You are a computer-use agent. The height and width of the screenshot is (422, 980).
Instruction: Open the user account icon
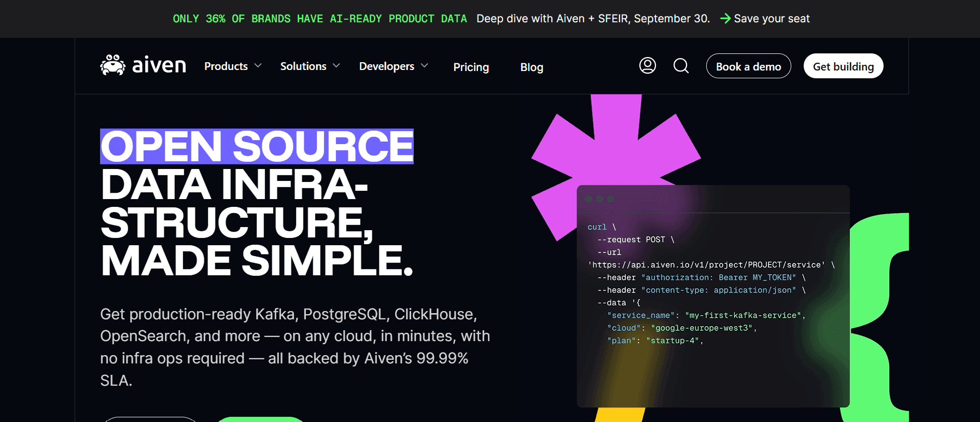pos(648,65)
